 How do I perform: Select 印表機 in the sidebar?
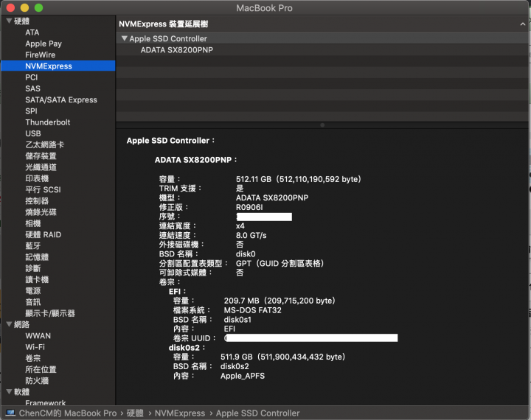pyautogui.click(x=37, y=178)
